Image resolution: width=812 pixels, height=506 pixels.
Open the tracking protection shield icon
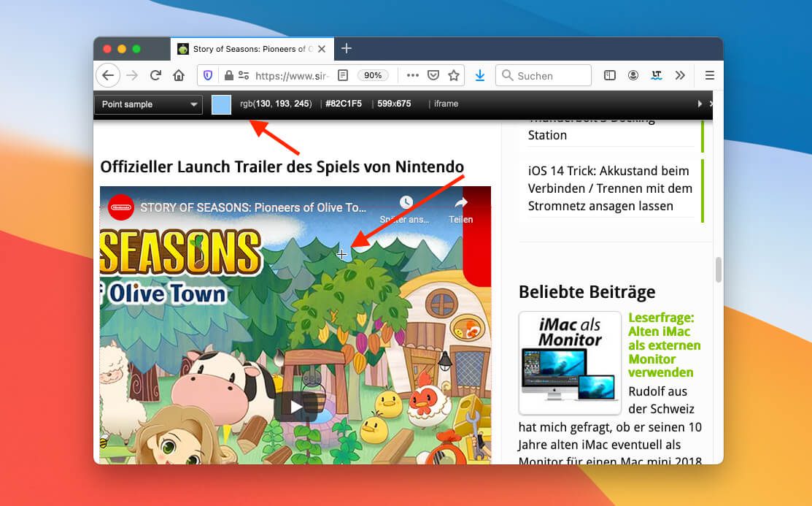coord(208,75)
